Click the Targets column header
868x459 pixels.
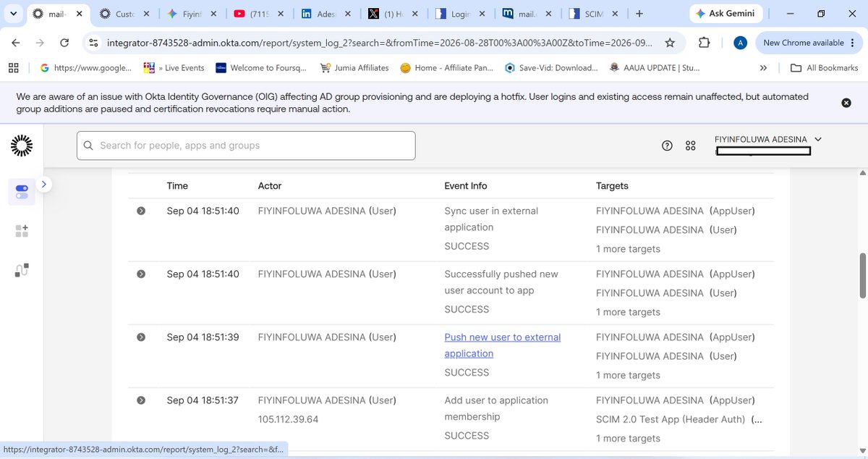pyautogui.click(x=612, y=186)
